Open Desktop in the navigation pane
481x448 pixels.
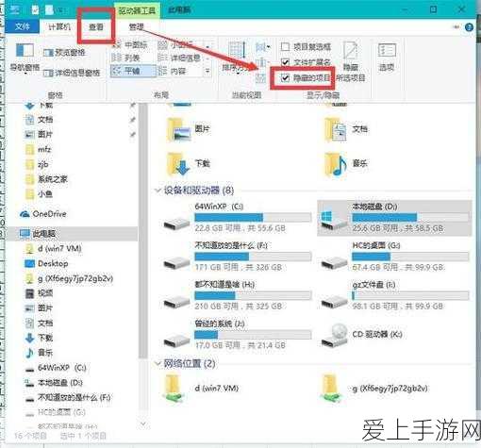click(46, 263)
